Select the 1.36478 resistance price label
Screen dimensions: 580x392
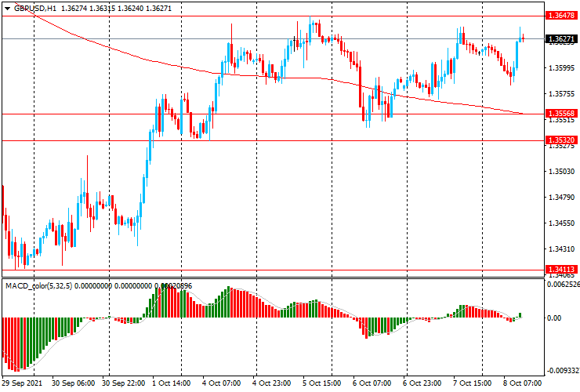pyautogui.click(x=561, y=16)
